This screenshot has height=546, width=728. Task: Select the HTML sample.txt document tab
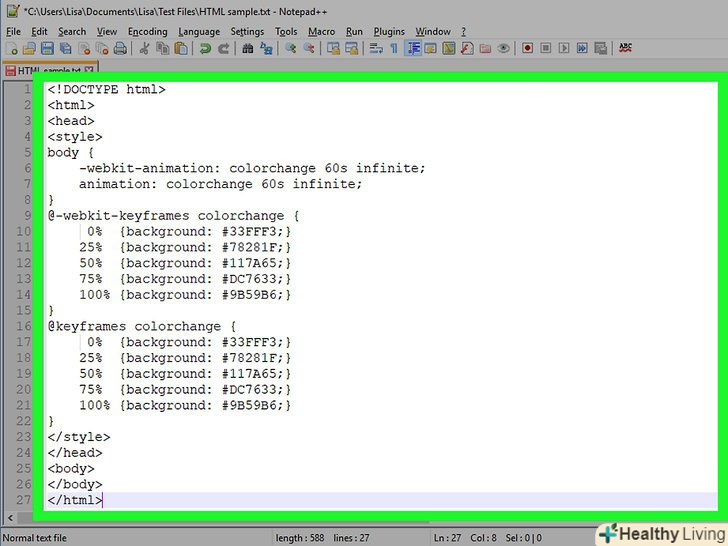pyautogui.click(x=45, y=71)
